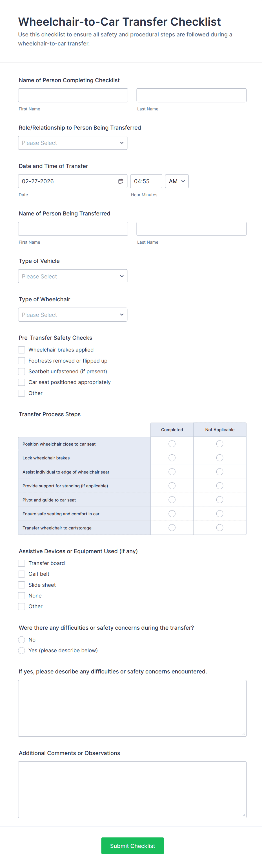Image resolution: width=262 pixels, height=868 pixels.
Task: Click the transferred person's Last Name field
Action: tap(191, 229)
